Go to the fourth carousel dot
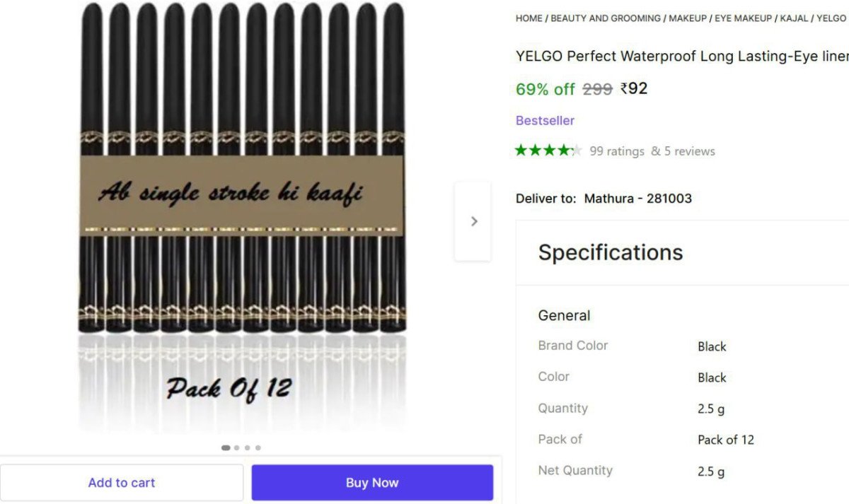The width and height of the screenshot is (849, 504). [x=258, y=447]
